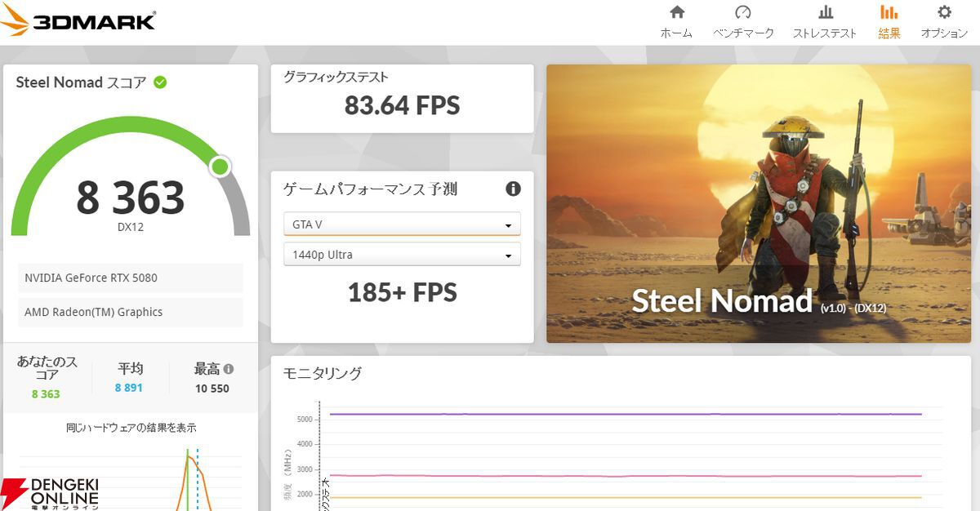Open the ベンチマーク gauge icon
The image size is (980, 511).
[743, 12]
